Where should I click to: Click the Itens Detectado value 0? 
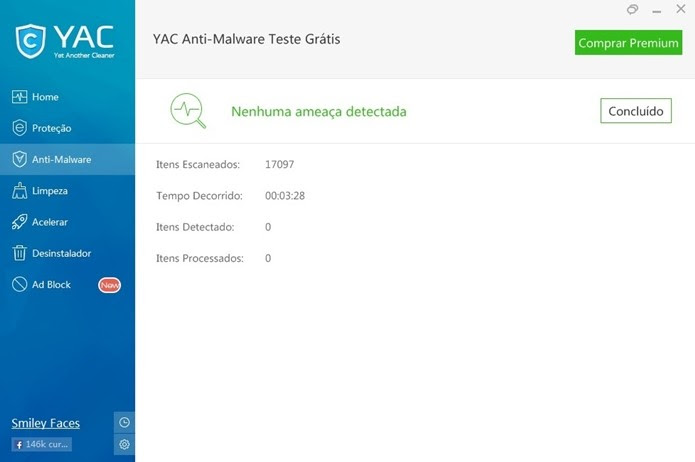click(x=268, y=227)
